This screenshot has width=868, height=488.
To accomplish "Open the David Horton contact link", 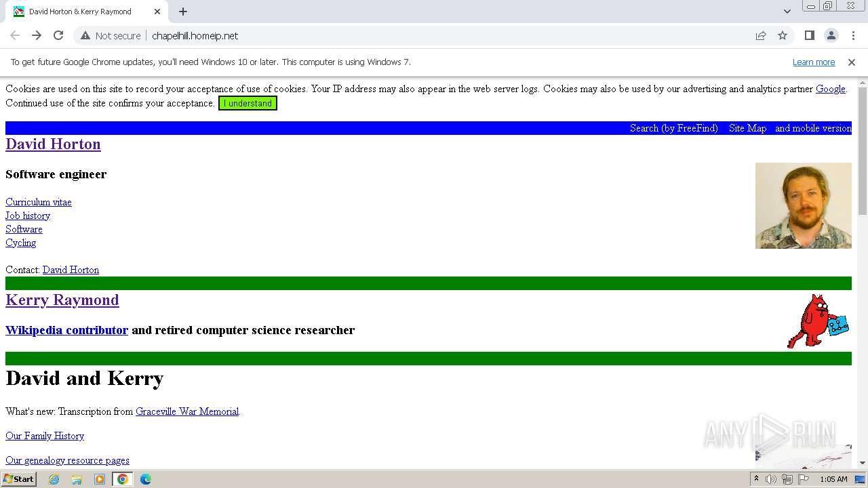I will (x=71, y=270).
